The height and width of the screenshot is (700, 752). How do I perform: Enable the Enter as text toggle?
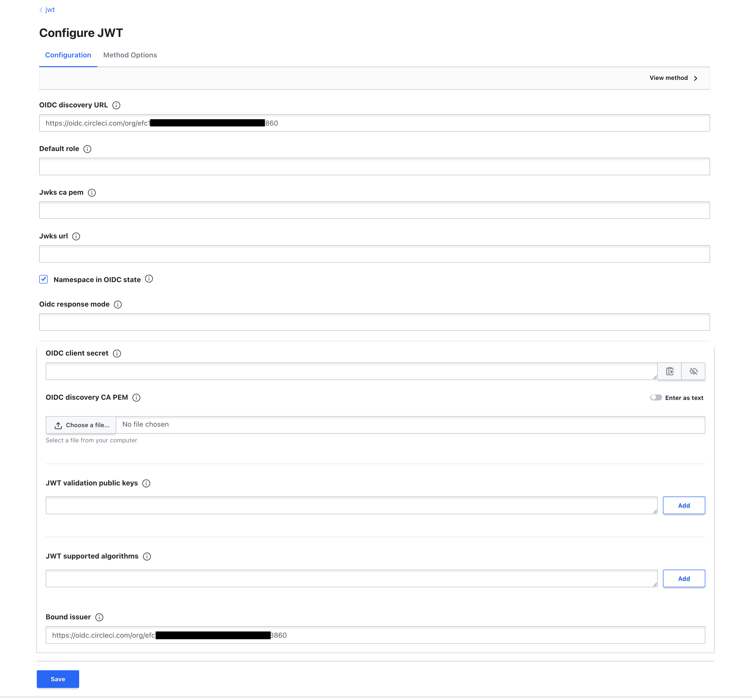[656, 398]
